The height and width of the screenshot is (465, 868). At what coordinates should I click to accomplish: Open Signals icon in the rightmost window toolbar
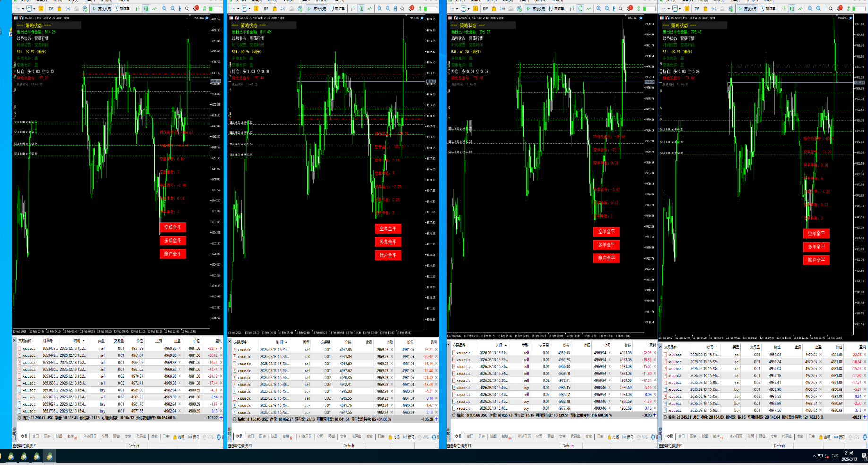point(714,8)
